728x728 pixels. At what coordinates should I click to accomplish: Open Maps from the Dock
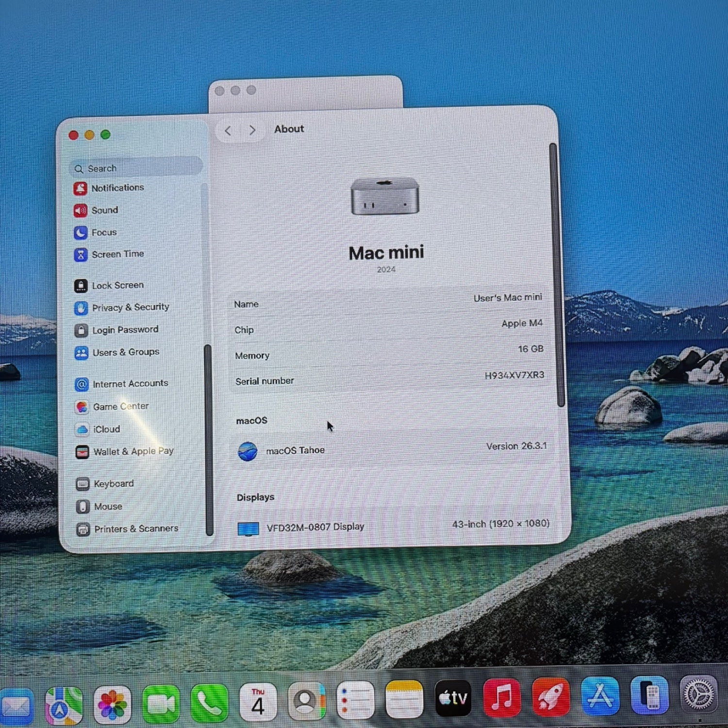point(64,706)
